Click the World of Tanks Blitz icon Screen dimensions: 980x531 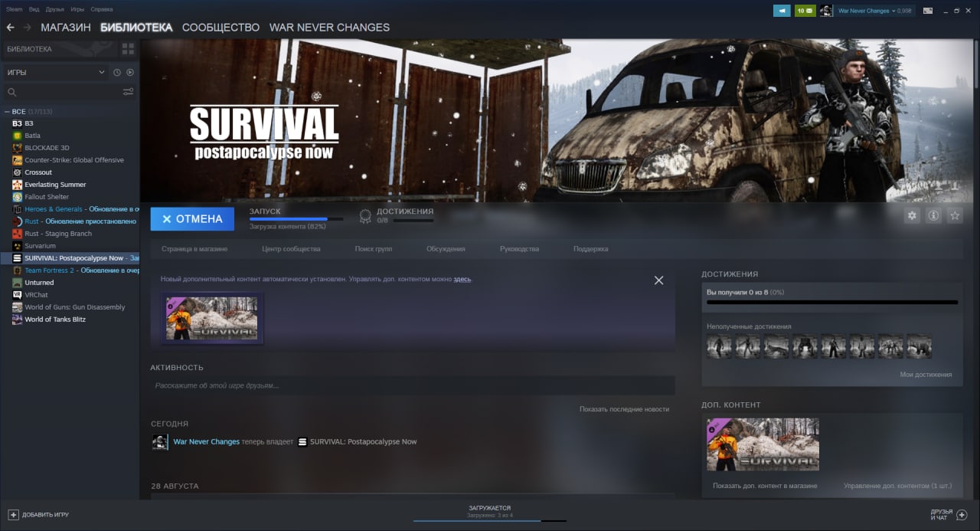tap(17, 320)
